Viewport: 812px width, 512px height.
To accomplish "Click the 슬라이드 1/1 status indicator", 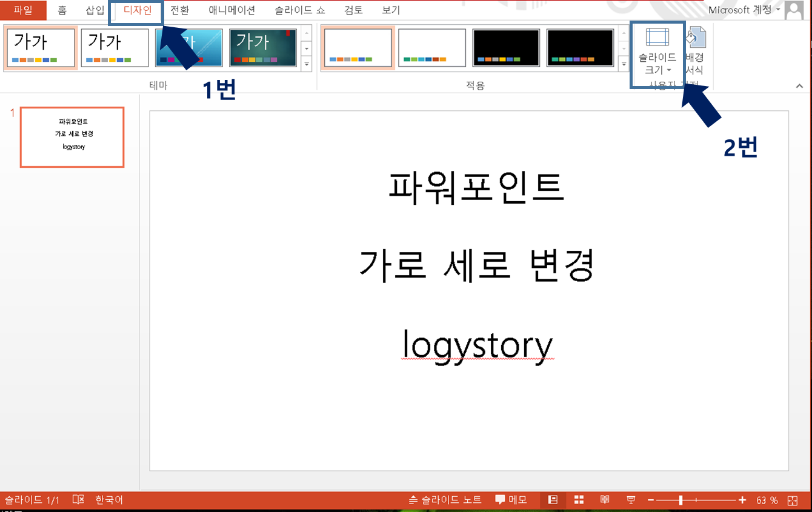I will [x=32, y=500].
